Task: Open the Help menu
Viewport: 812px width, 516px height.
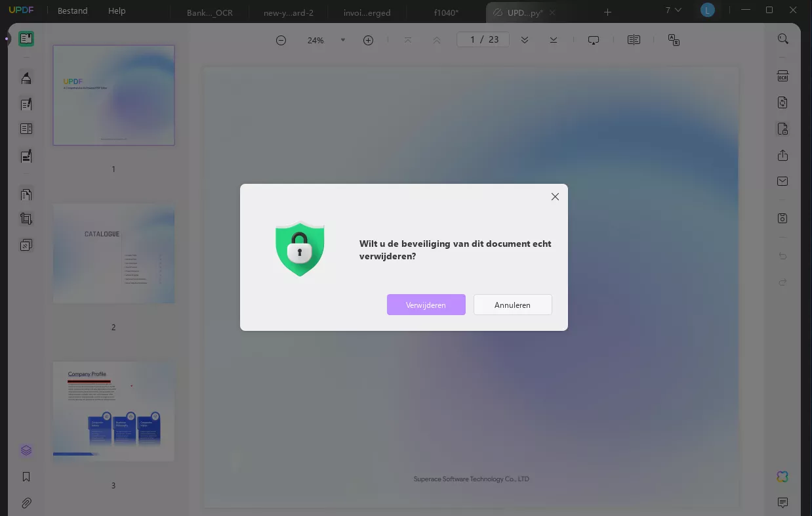Action: point(117,11)
